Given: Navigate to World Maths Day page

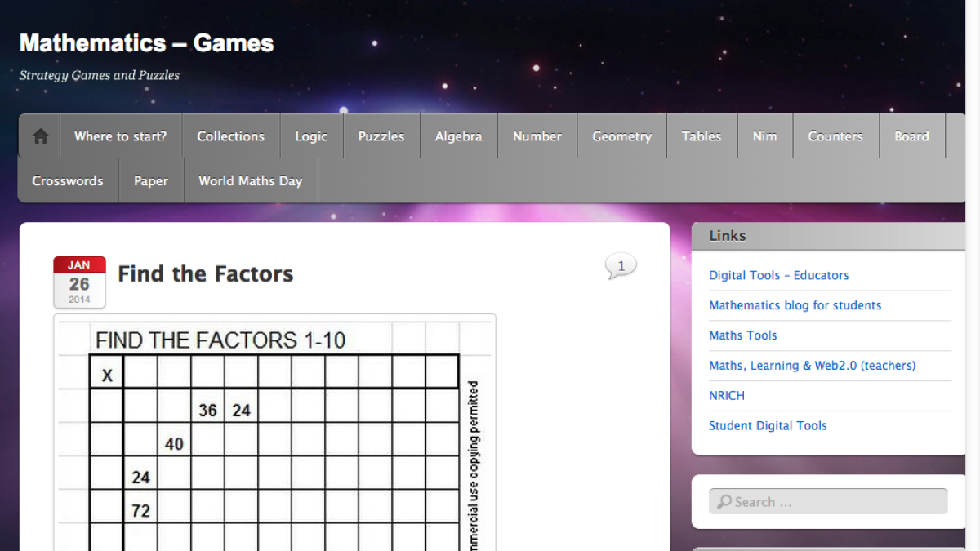Looking at the screenshot, I should pyautogui.click(x=250, y=180).
